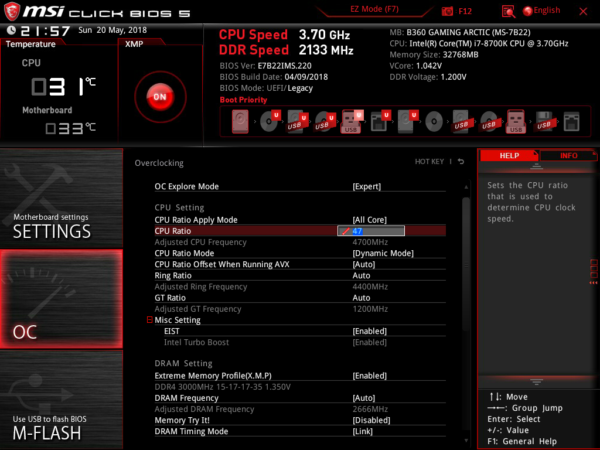This screenshot has height=450, width=600.
Task: Click the F12 screenshot label
Action: click(465, 11)
